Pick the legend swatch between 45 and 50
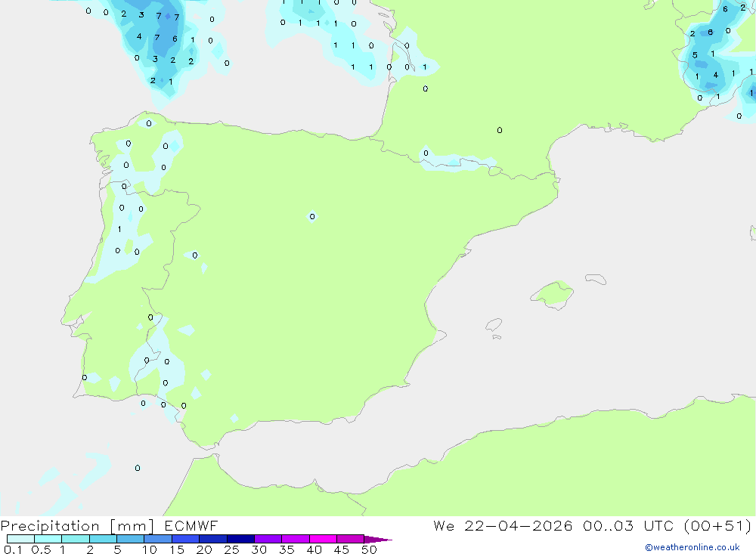Screen dimensions: 756x554 pos(350,539)
